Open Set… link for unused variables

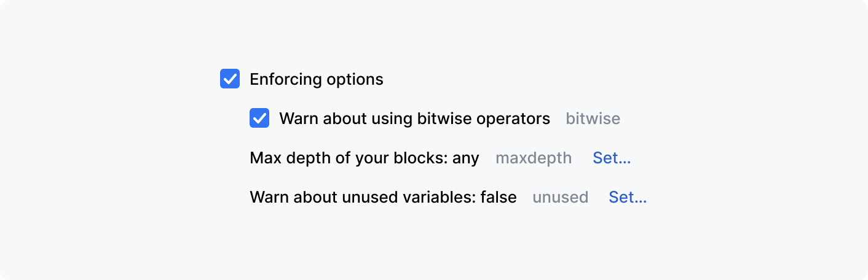coord(628,197)
